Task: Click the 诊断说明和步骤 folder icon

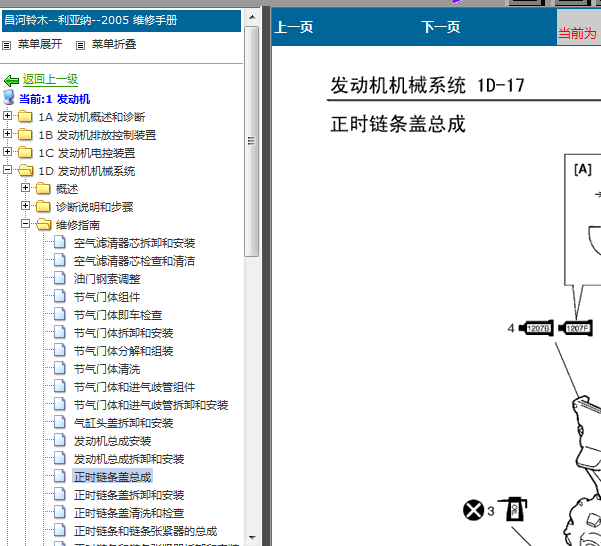Action: coord(43,206)
